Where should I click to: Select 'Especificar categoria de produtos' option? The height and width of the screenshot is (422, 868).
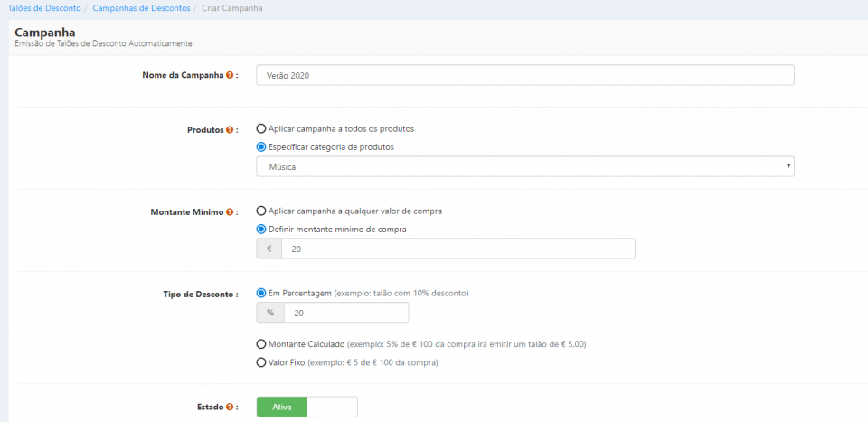pos(261,146)
